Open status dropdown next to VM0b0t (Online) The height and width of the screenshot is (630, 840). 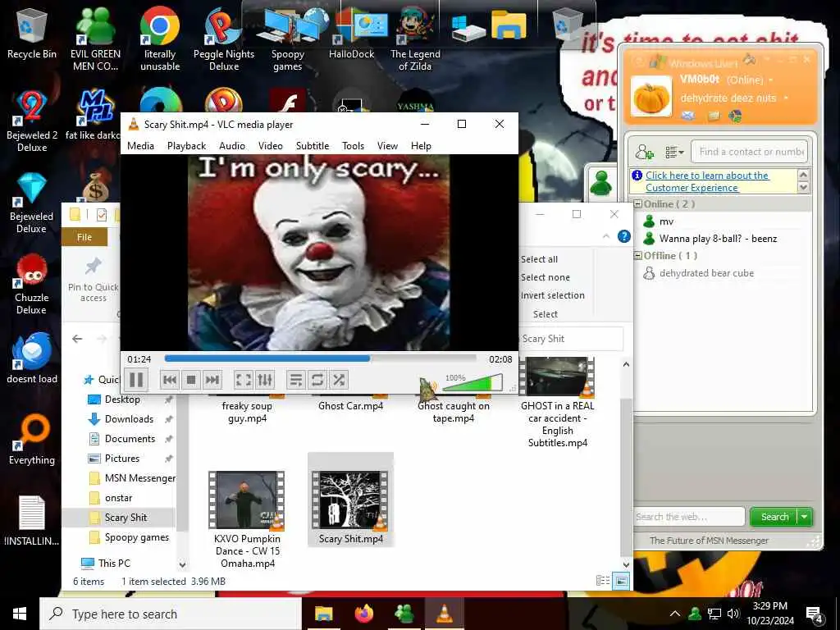pyautogui.click(x=771, y=80)
